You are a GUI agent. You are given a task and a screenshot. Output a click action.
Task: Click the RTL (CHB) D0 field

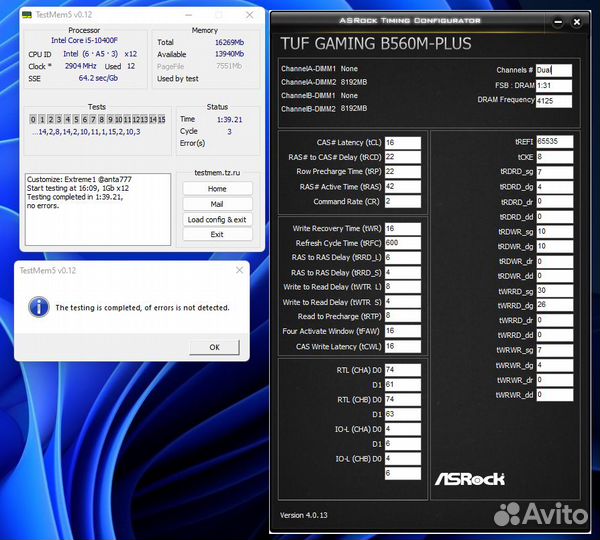(403, 400)
